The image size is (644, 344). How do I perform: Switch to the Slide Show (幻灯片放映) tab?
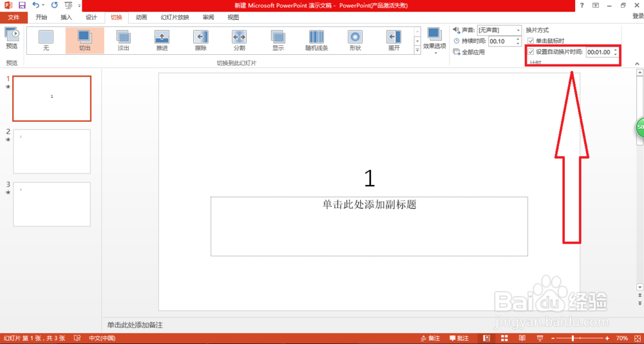[175, 17]
